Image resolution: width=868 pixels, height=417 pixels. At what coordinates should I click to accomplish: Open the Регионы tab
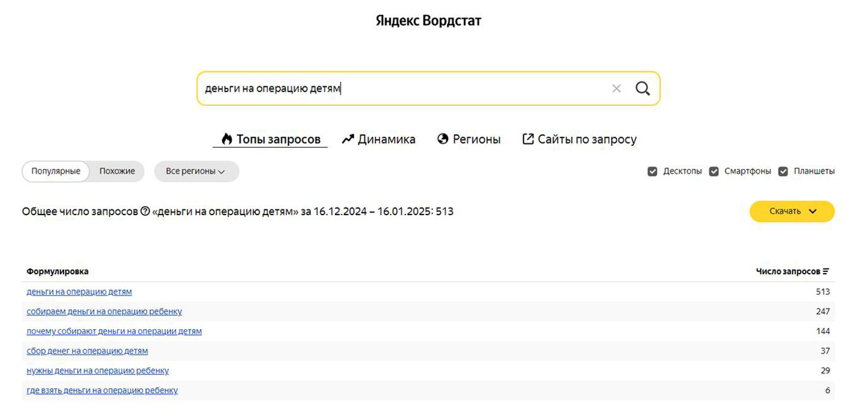click(x=469, y=139)
